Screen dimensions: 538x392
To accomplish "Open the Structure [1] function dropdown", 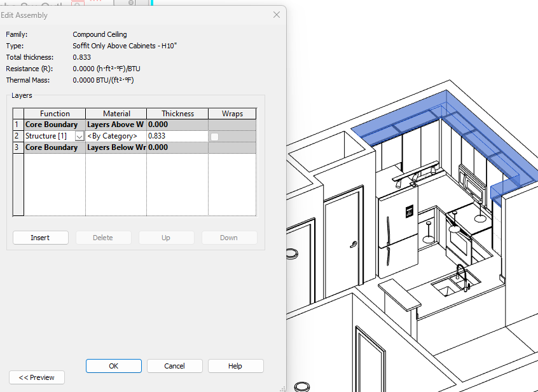I will 79,136.
